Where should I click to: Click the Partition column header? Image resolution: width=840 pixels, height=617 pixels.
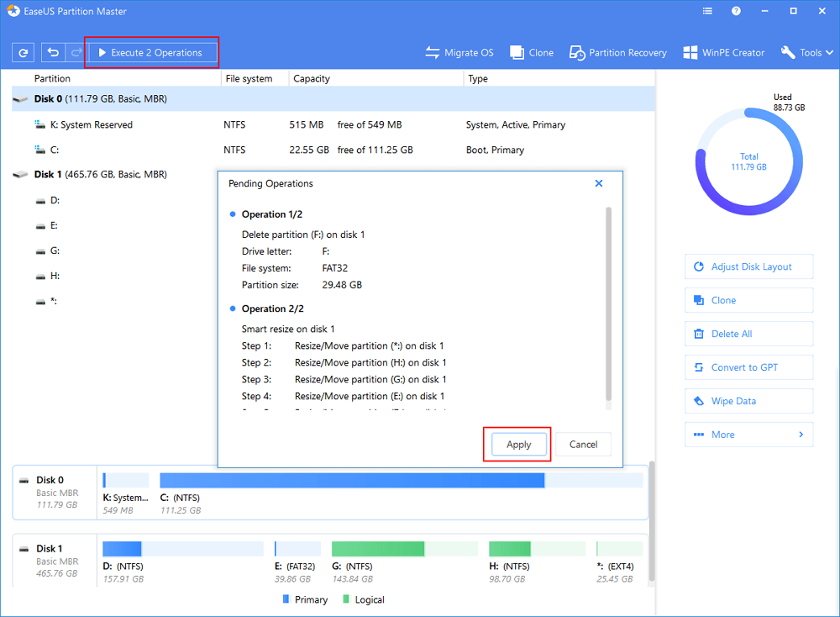(x=52, y=78)
